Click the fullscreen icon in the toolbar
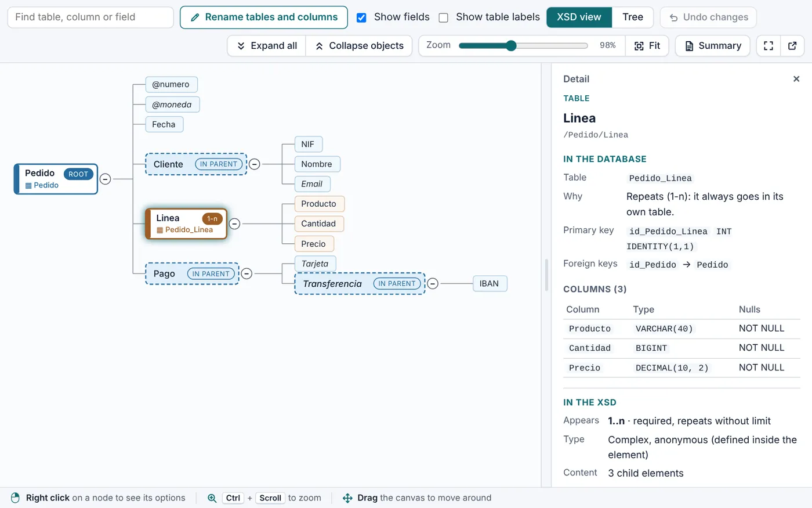Image resolution: width=812 pixels, height=508 pixels. [768, 46]
